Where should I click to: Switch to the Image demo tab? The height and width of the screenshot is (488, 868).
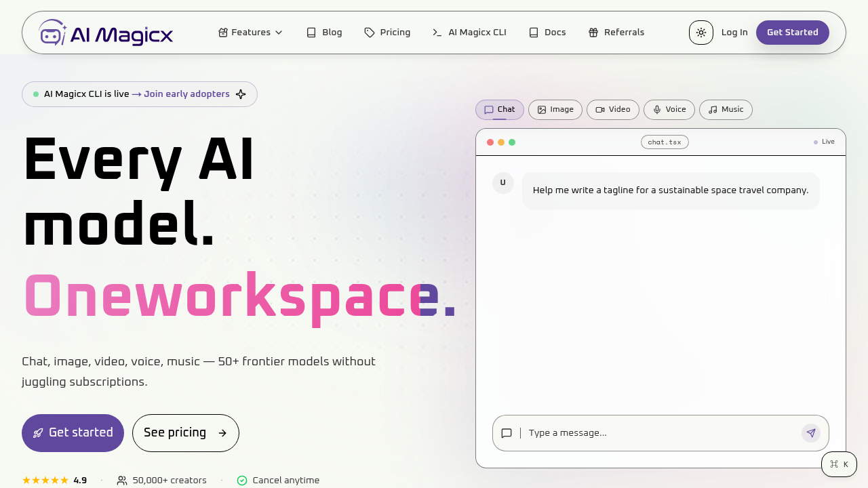(x=555, y=110)
